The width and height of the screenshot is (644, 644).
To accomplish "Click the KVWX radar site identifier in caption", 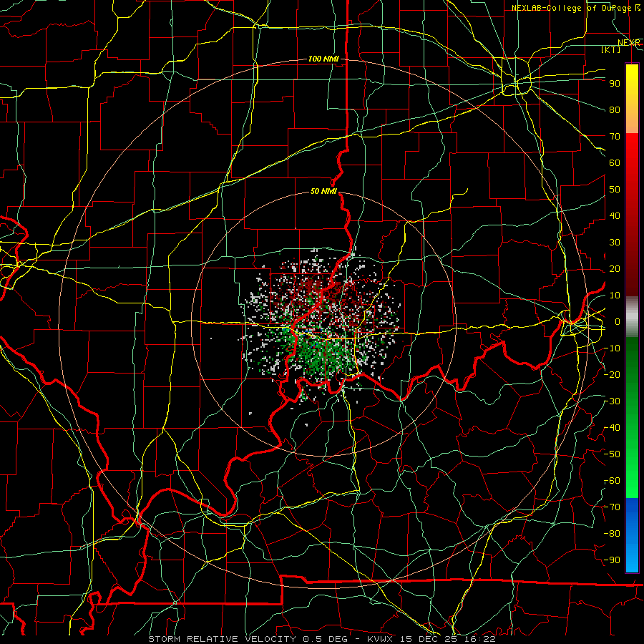I will [380, 639].
